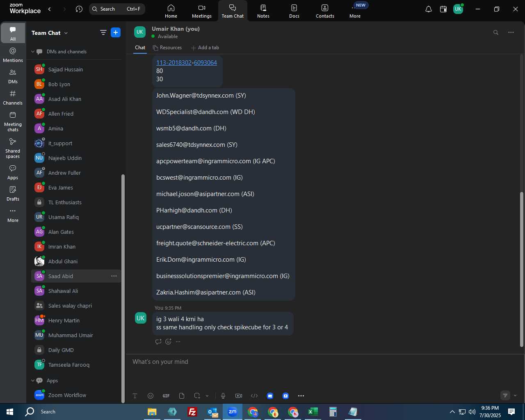Viewport: 525px width, 420px height.
Task: Add emoji reaction to last message
Action: click(168, 342)
